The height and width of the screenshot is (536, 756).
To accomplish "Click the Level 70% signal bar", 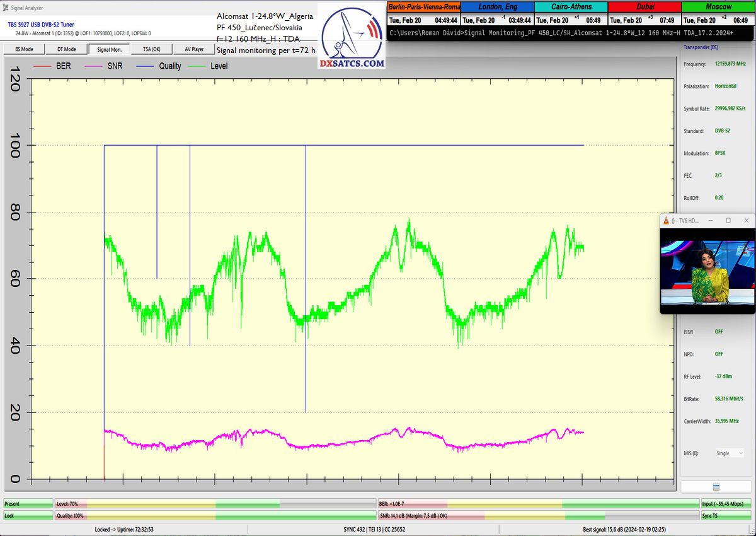I will pos(215,504).
